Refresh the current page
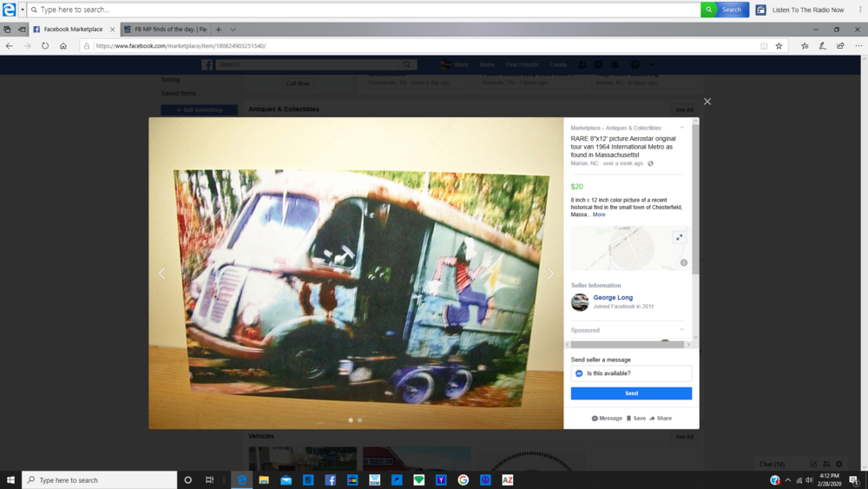The image size is (868, 489). [x=45, y=46]
